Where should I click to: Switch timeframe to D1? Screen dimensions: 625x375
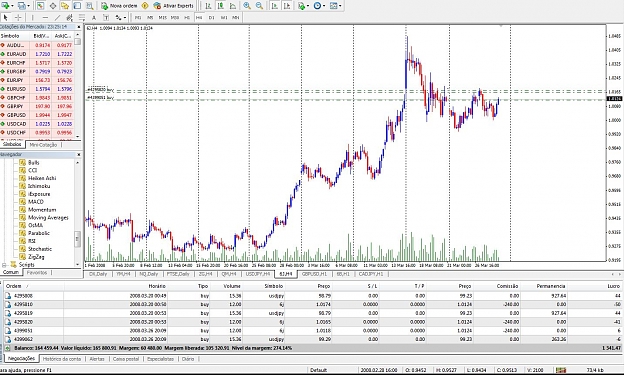click(212, 18)
